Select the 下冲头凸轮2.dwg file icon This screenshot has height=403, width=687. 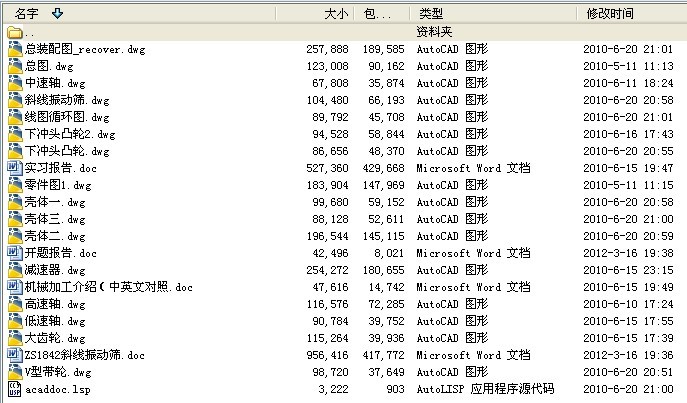coord(15,134)
